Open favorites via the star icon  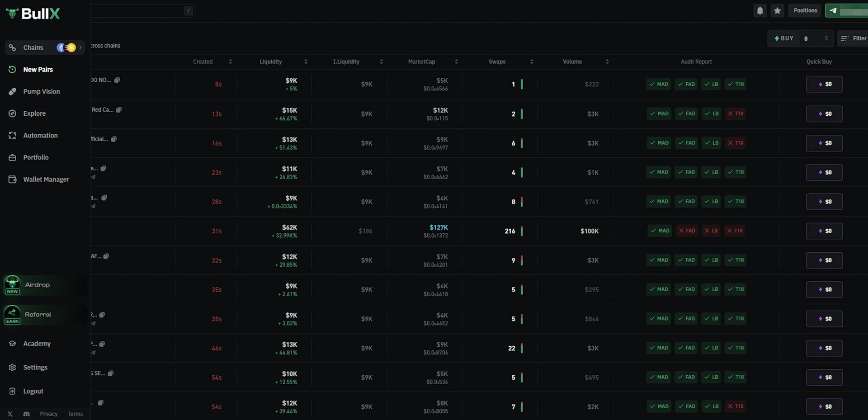tap(777, 10)
